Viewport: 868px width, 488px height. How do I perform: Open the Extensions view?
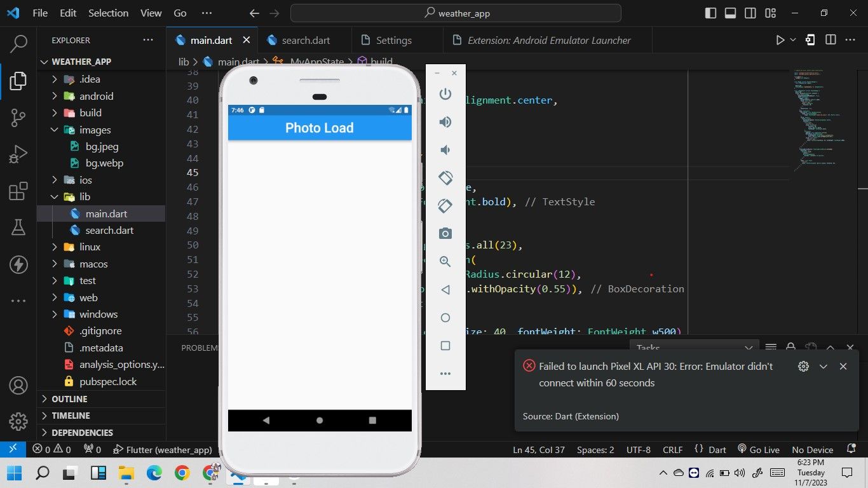point(18,191)
